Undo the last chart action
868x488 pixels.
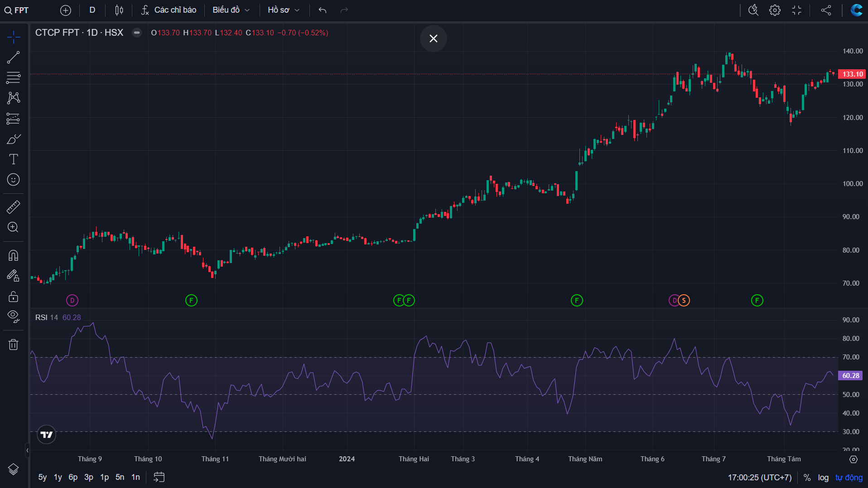coord(323,10)
